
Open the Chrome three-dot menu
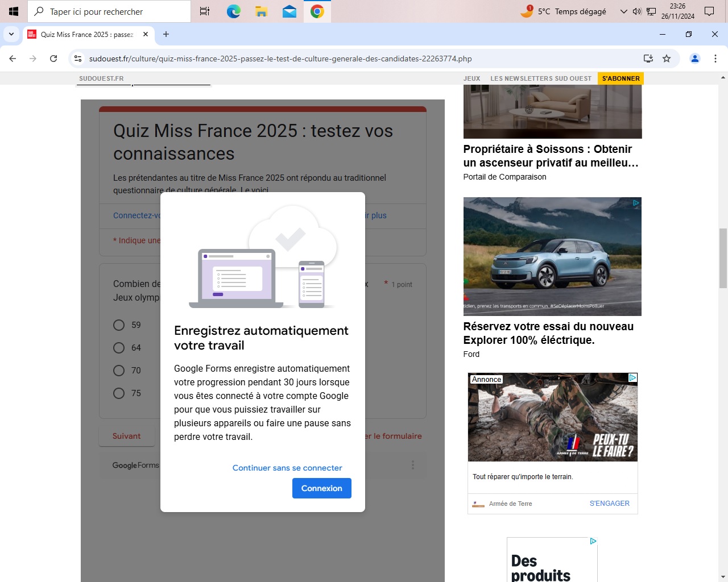point(715,59)
